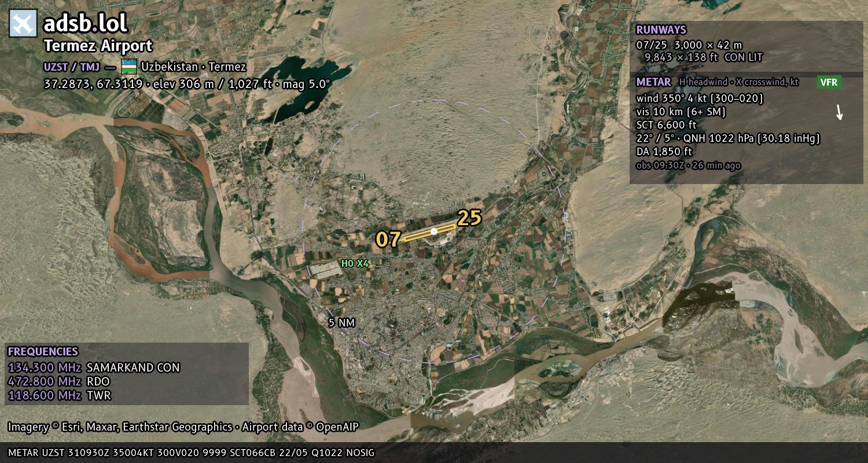
Task: Click the METAR panel heading
Action: point(653,82)
